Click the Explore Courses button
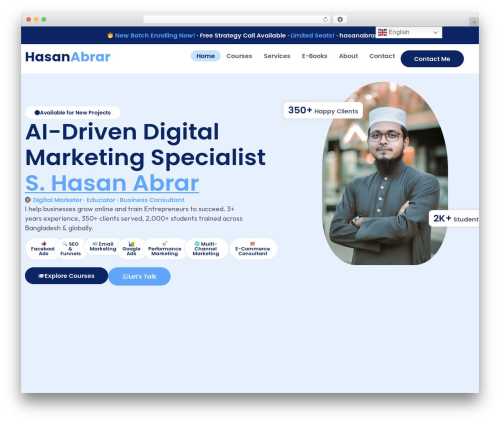This screenshot has height=423, width=500. [x=67, y=276]
